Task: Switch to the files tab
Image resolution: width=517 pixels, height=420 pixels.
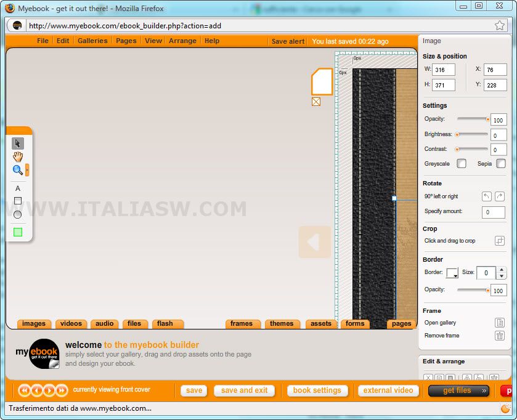Action: [134, 324]
